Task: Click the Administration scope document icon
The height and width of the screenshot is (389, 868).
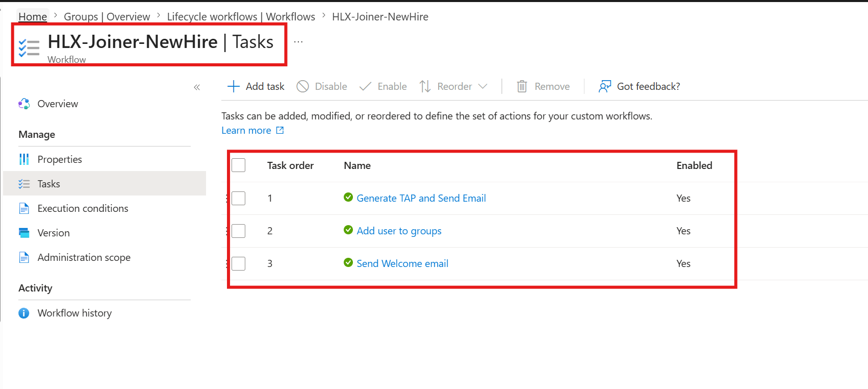Action: pos(24,257)
